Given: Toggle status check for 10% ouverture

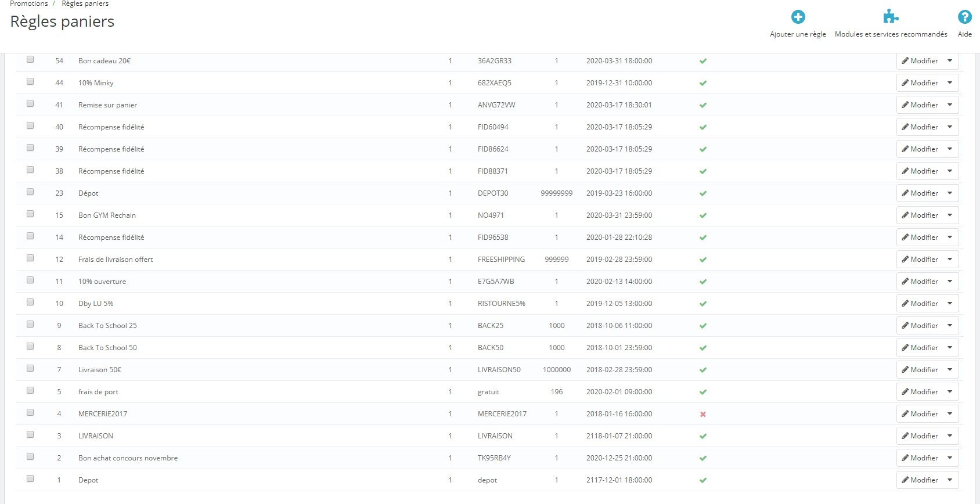Looking at the screenshot, I should (x=703, y=282).
